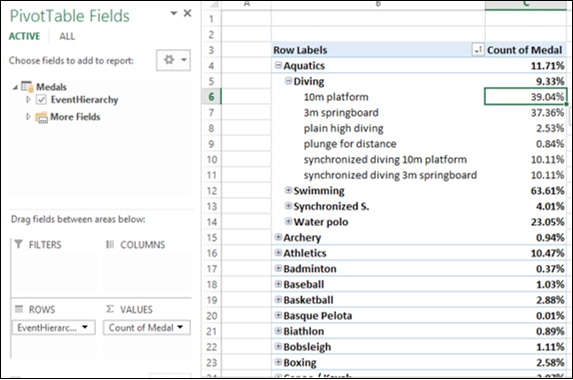
Task: Toggle the EventHierarchy checkbox
Action: (x=41, y=99)
